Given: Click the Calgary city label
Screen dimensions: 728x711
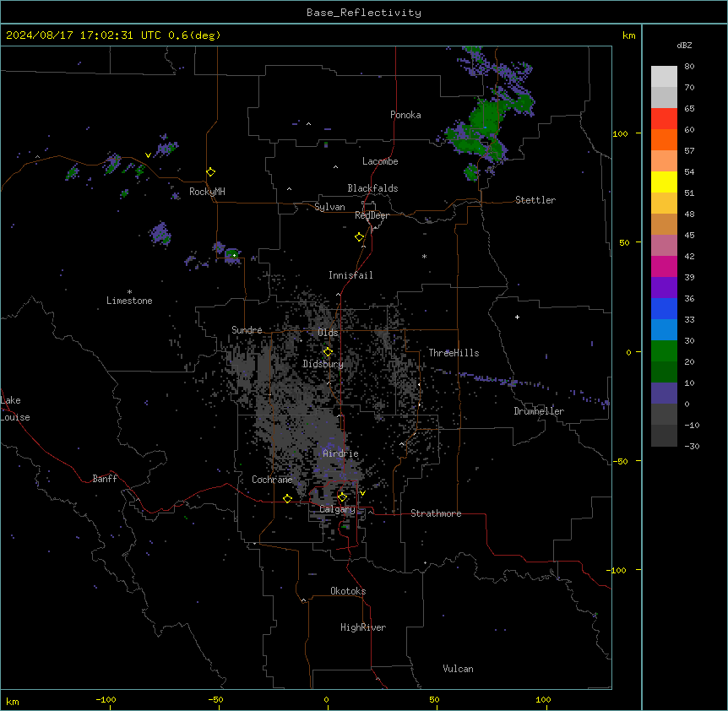Looking at the screenshot, I should pos(337,509).
